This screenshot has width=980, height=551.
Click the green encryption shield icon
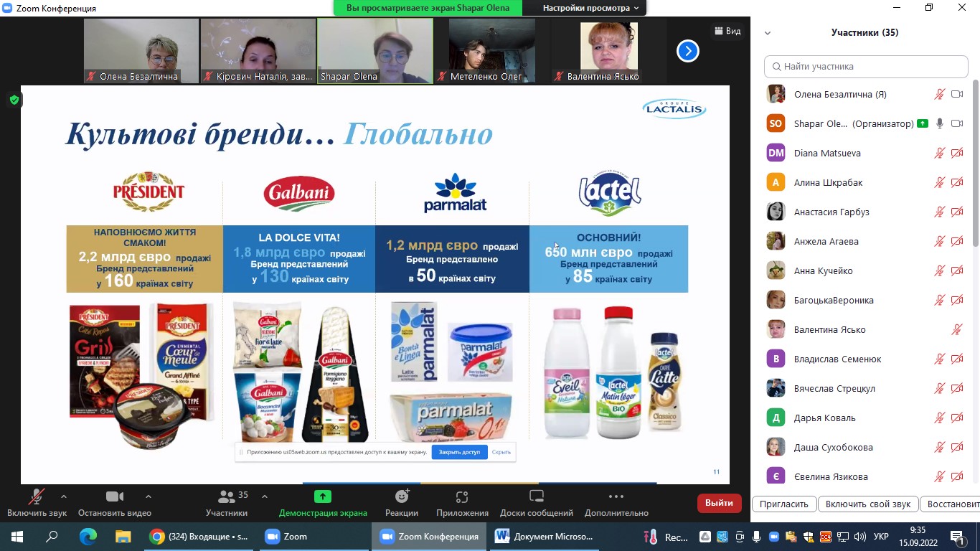tap(14, 100)
